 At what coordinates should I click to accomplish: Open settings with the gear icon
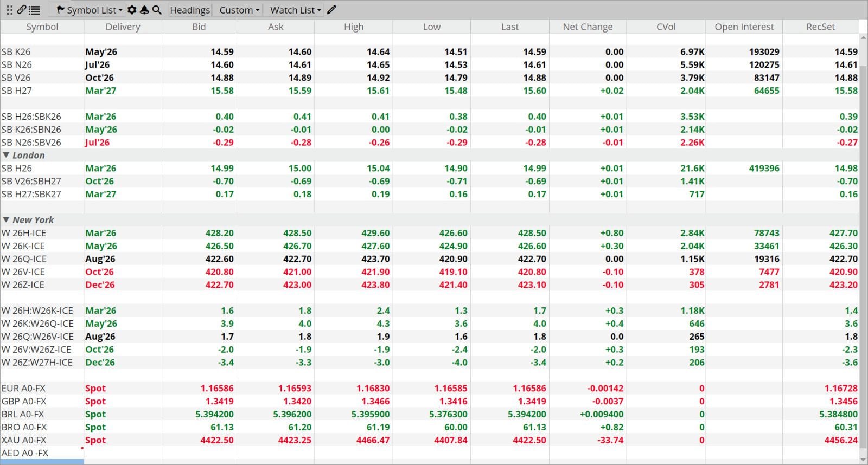click(x=132, y=10)
